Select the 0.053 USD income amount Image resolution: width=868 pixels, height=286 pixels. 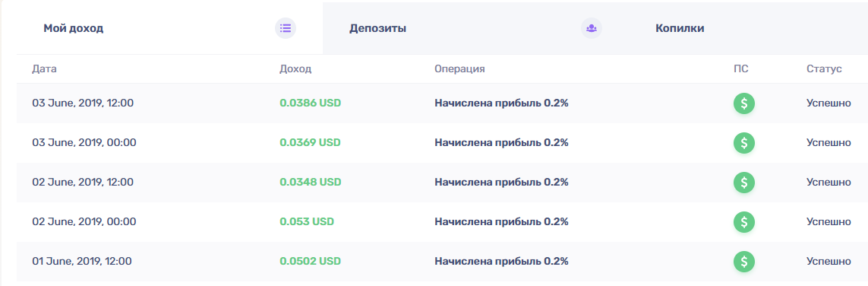(307, 221)
